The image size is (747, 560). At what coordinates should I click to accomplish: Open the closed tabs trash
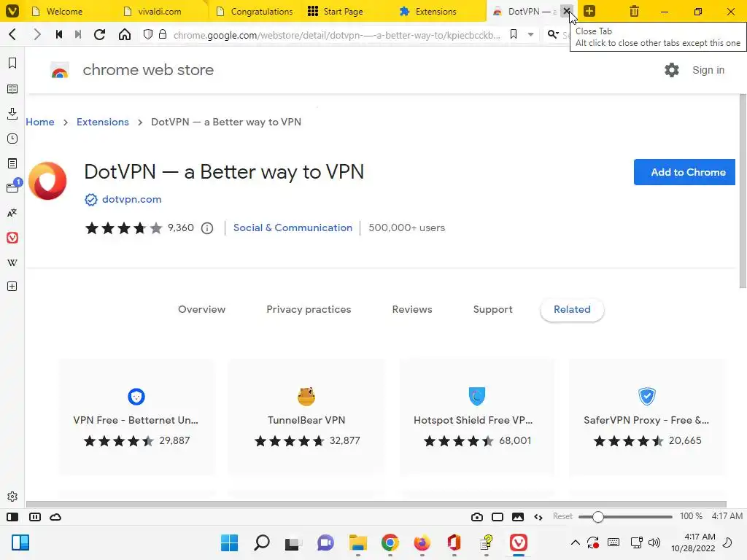pyautogui.click(x=634, y=11)
